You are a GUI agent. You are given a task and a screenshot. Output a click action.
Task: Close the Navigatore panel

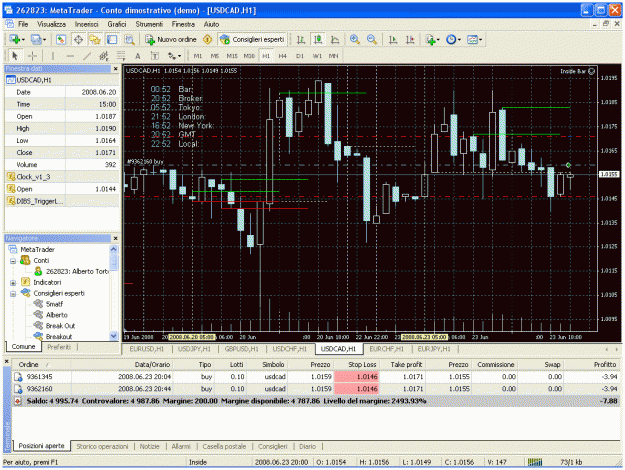point(116,238)
